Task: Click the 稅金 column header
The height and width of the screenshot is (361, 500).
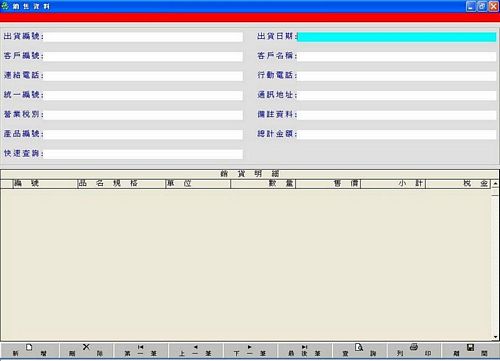Action: coord(458,183)
